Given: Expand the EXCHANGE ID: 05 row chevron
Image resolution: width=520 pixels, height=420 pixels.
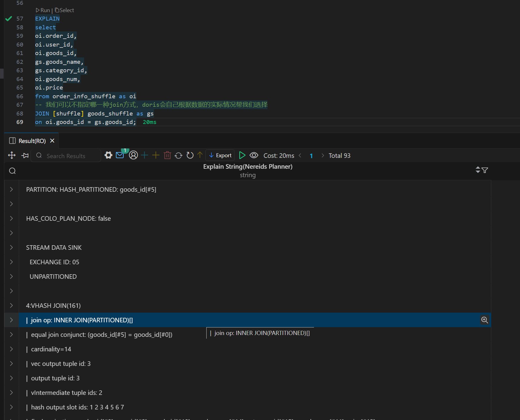Looking at the screenshot, I should coord(11,262).
